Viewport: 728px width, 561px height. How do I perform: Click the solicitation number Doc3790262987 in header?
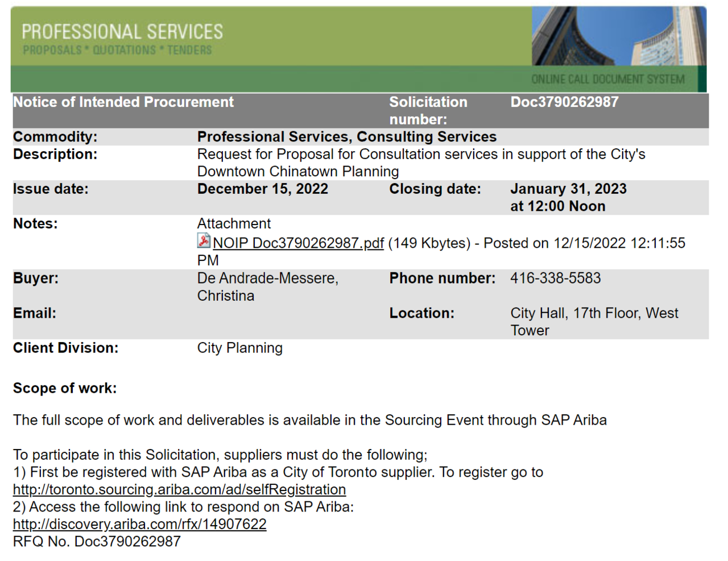[x=564, y=102]
